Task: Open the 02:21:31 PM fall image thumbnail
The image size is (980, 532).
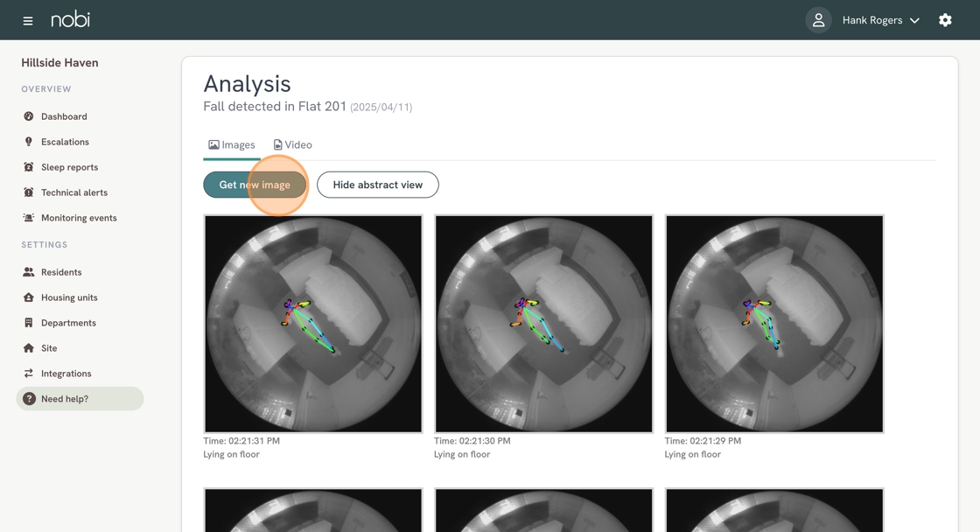Action: (x=313, y=324)
